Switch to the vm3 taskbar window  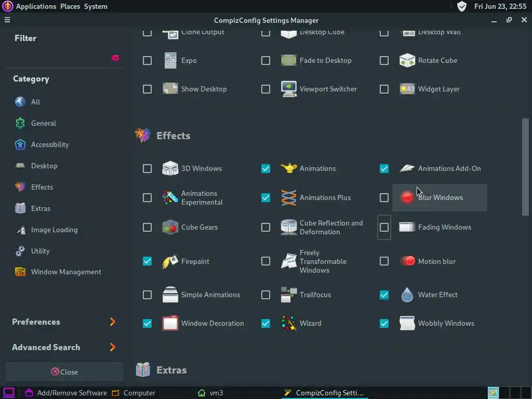[210, 393]
